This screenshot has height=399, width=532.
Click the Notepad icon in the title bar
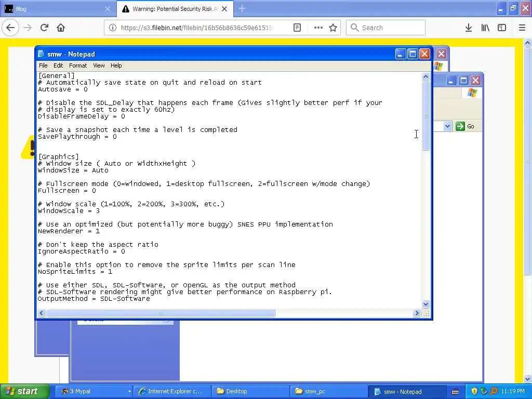41,54
